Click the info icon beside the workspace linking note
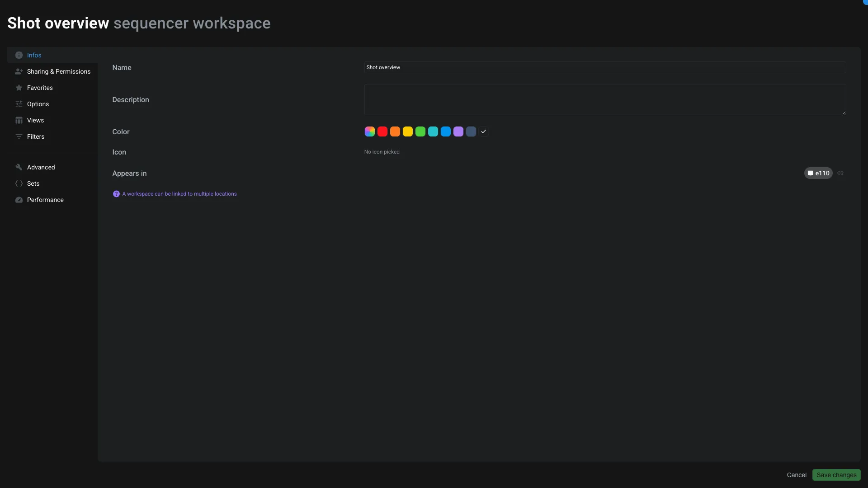Viewport: 868px width, 488px height. coord(116,194)
